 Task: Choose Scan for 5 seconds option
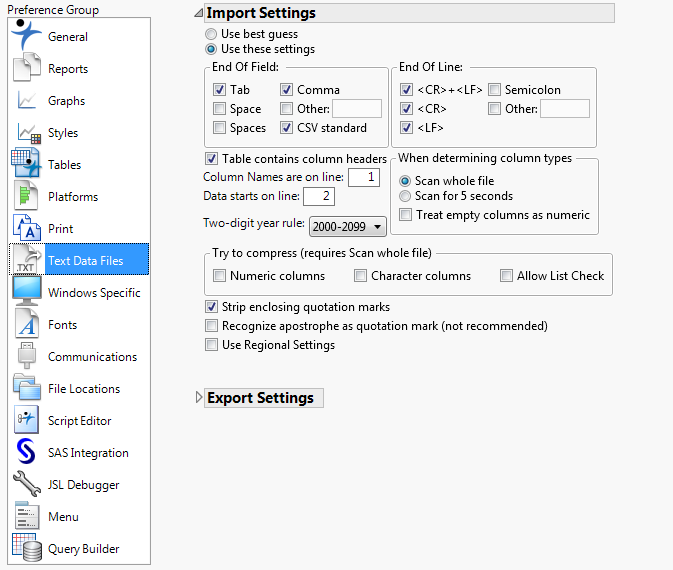click(405, 196)
